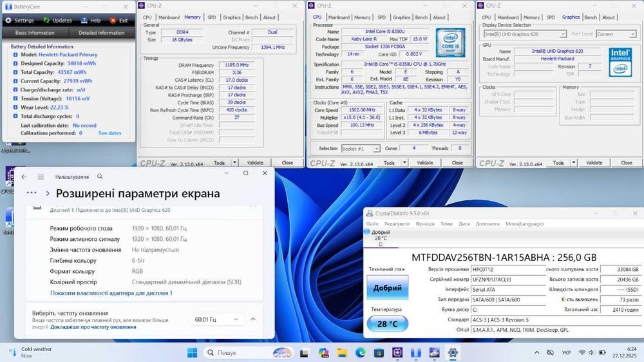Click the breadcrumb ellipsis in Settings
The image size is (644, 362).
pyautogui.click(x=31, y=193)
